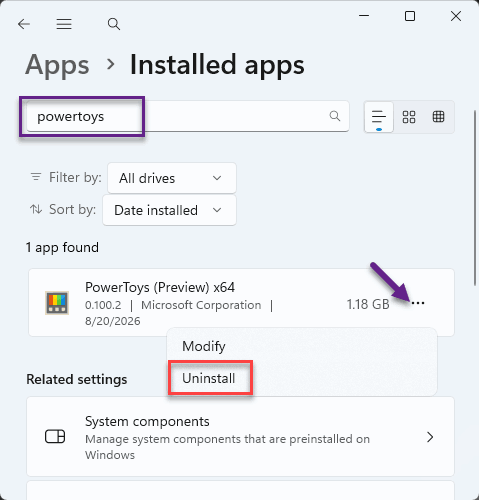Click the search box magnifier icon
This screenshot has width=479, height=500.
pos(335,116)
